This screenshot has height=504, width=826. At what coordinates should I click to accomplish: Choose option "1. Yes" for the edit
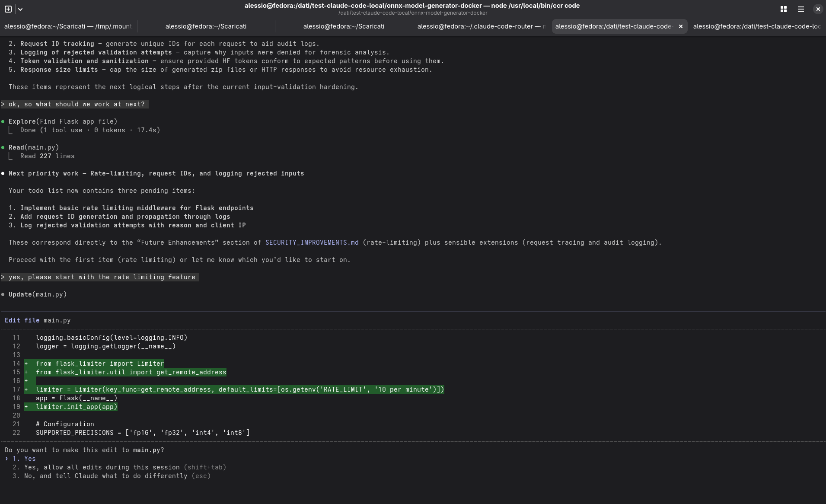(29, 459)
